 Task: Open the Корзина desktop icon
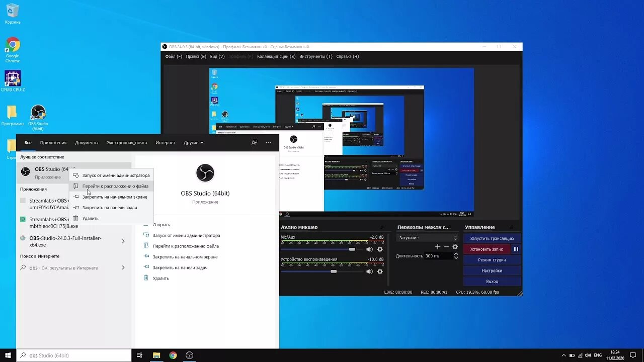tap(13, 14)
